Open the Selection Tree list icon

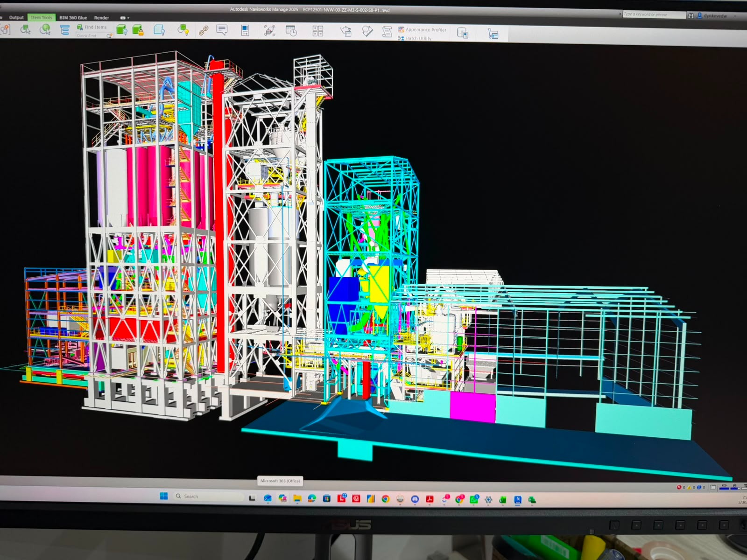[65, 30]
